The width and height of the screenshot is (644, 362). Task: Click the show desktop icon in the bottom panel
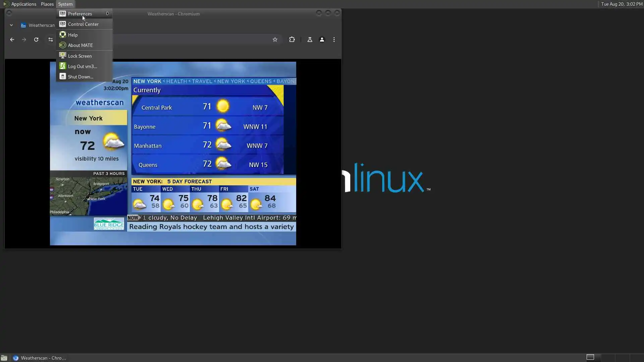(4, 358)
